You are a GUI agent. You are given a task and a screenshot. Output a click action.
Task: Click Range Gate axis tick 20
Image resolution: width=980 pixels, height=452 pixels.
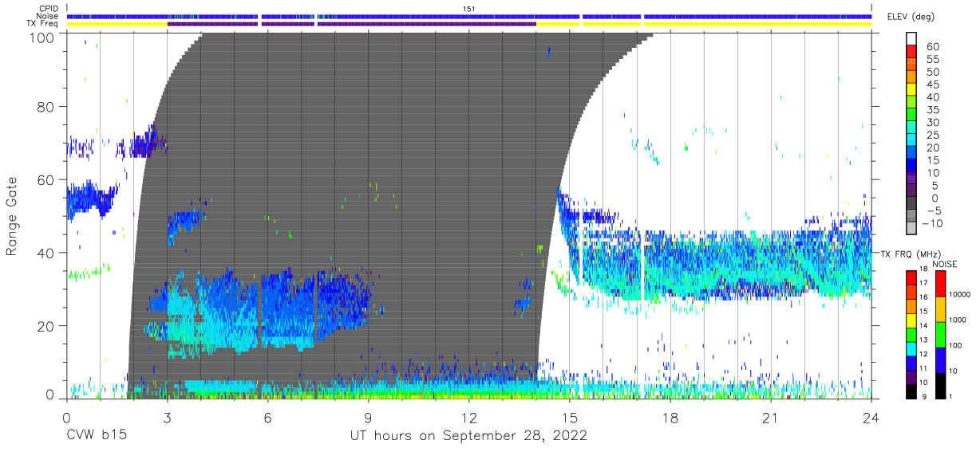pyautogui.click(x=47, y=326)
